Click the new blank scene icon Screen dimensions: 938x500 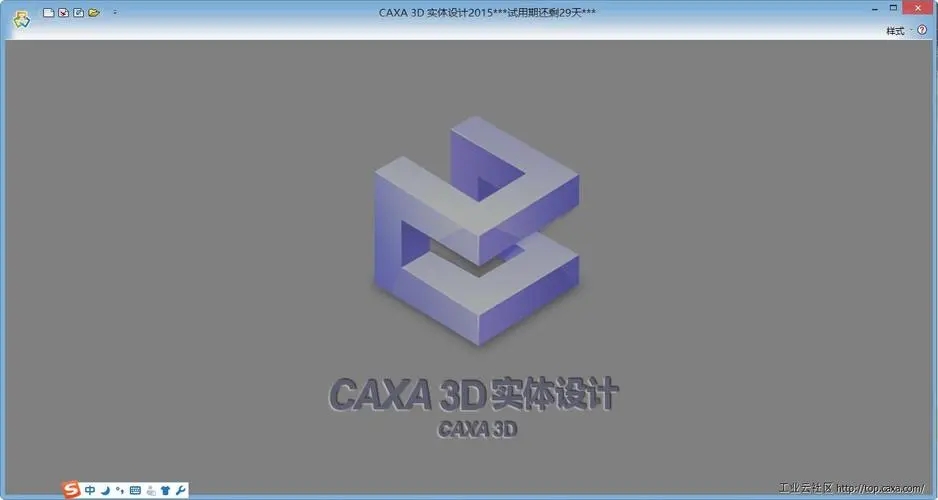click(x=48, y=12)
